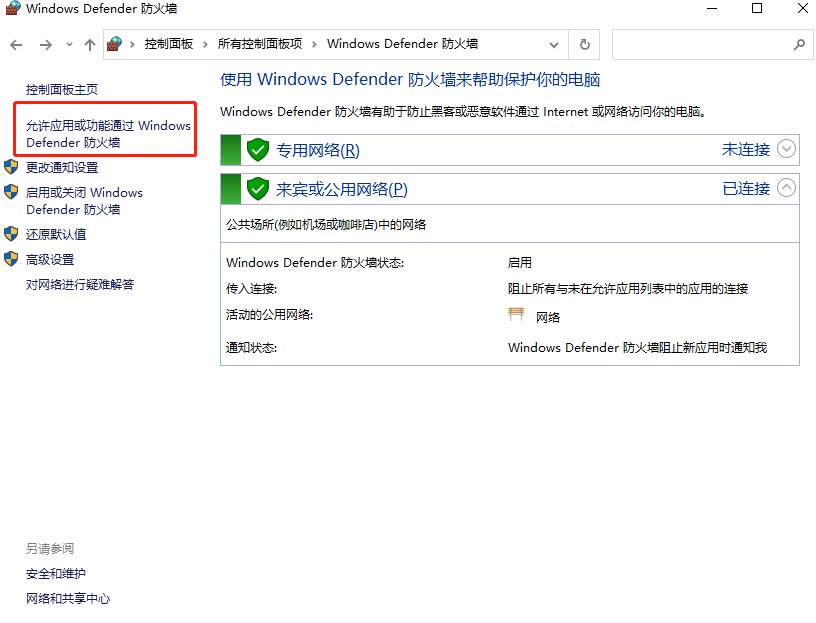The width and height of the screenshot is (816, 623).
Task: Click the green shield icon beside 来宾或公用网络
Action: click(258, 188)
